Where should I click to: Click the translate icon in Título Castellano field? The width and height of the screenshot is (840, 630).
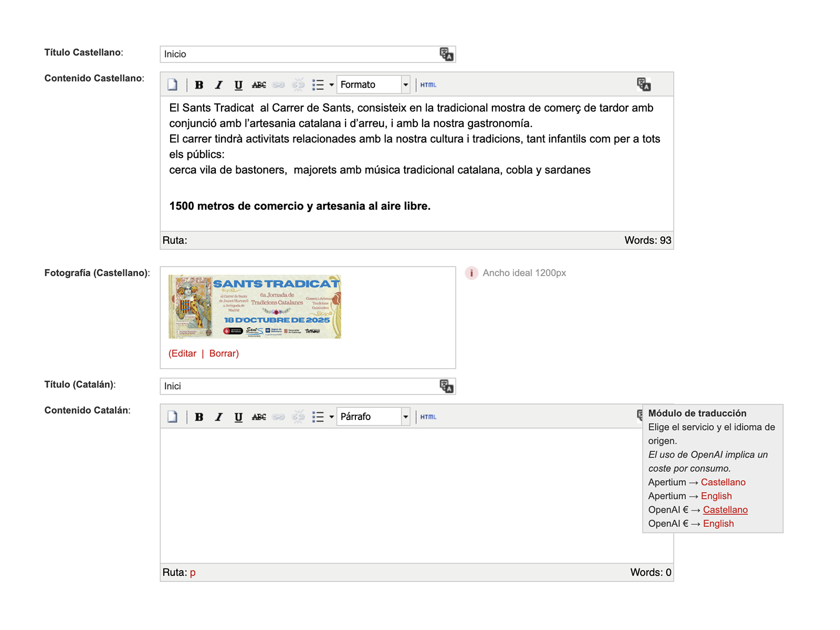(x=446, y=54)
